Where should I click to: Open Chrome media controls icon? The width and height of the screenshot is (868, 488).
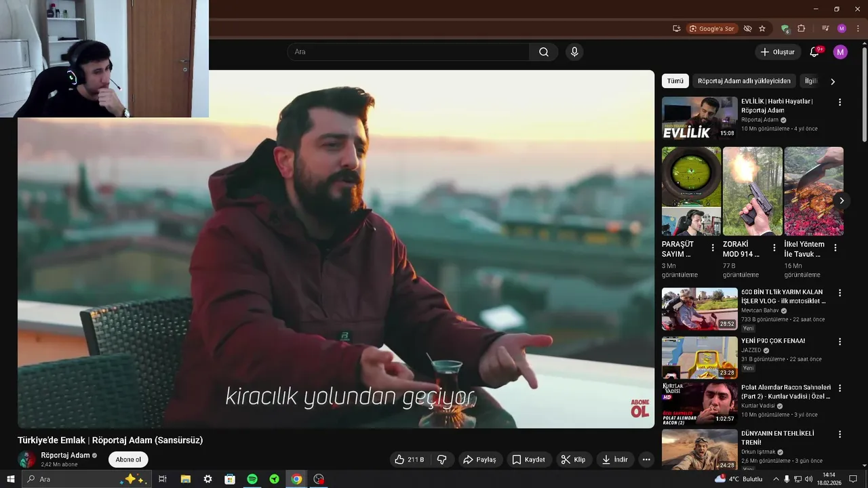pyautogui.click(x=825, y=28)
